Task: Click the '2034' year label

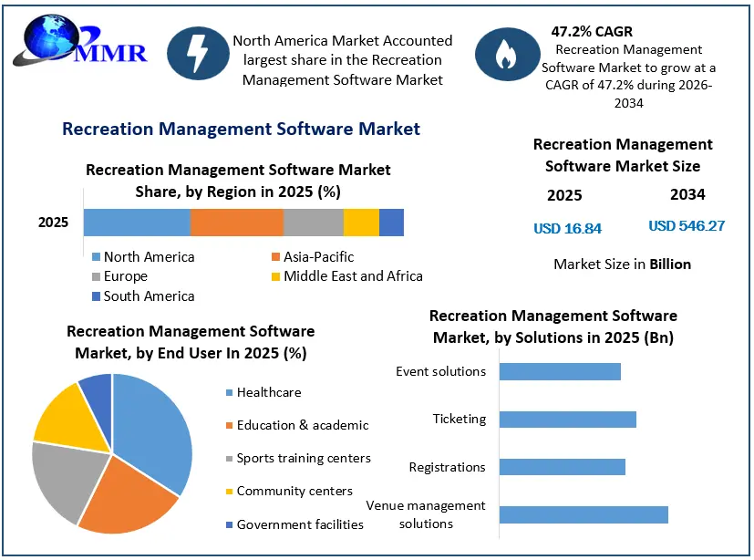Action: coord(687,194)
